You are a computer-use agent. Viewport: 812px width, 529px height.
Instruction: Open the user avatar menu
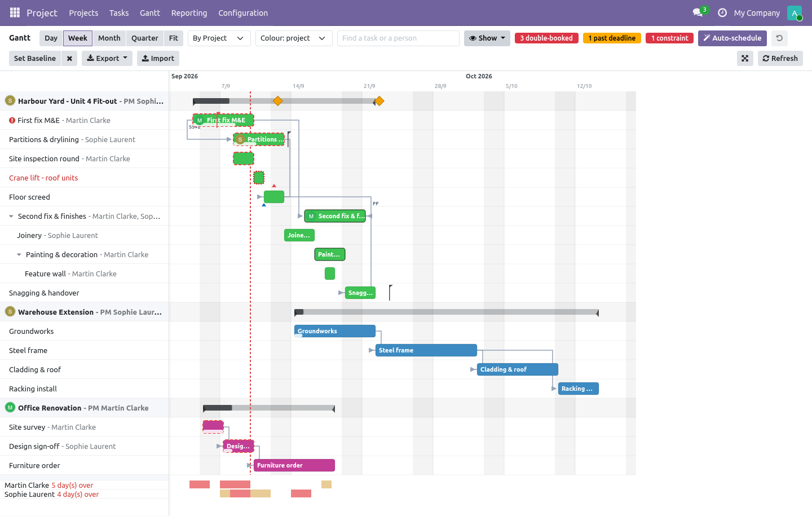[795, 12]
